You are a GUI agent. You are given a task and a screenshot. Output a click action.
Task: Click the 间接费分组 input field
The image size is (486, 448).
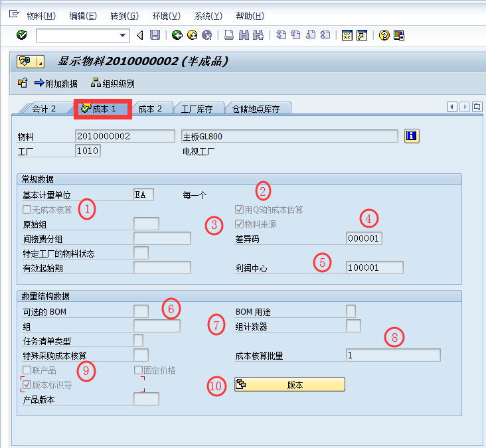(x=162, y=238)
